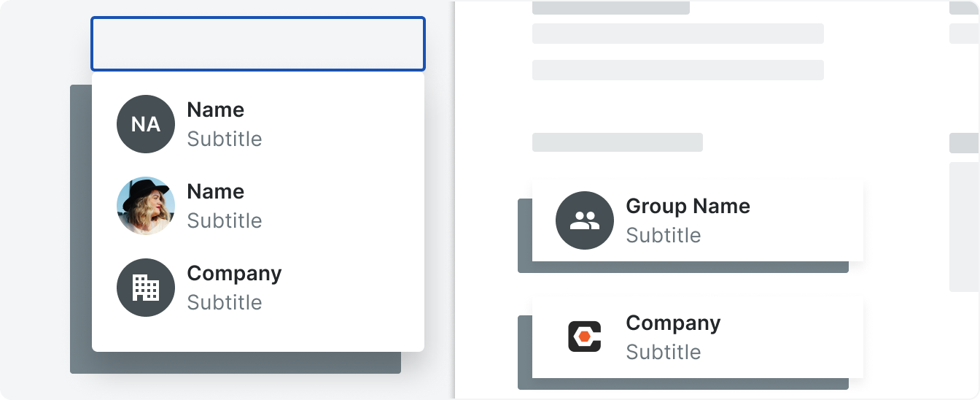Click the upper long gray placeholder bar

click(x=677, y=34)
